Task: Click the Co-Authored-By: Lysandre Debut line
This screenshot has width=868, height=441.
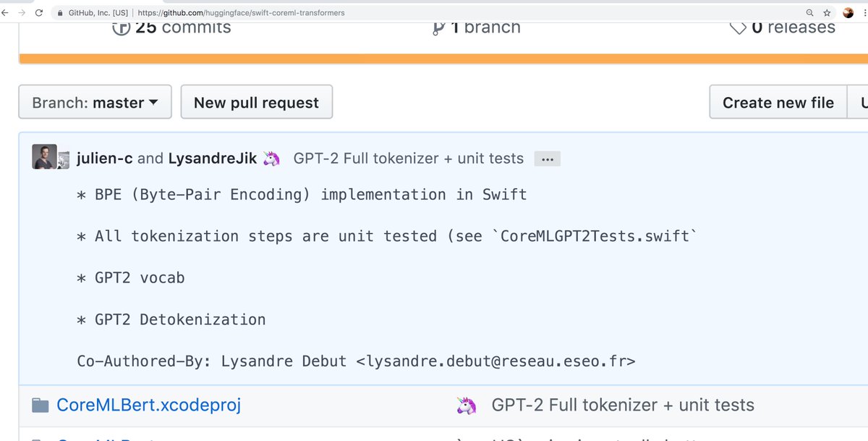Action: point(356,361)
